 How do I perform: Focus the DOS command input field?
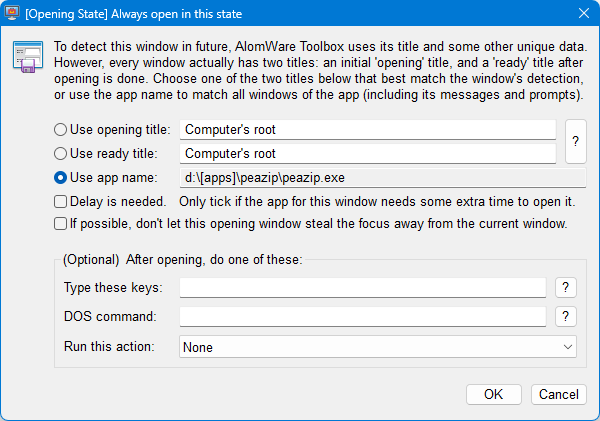click(x=363, y=317)
